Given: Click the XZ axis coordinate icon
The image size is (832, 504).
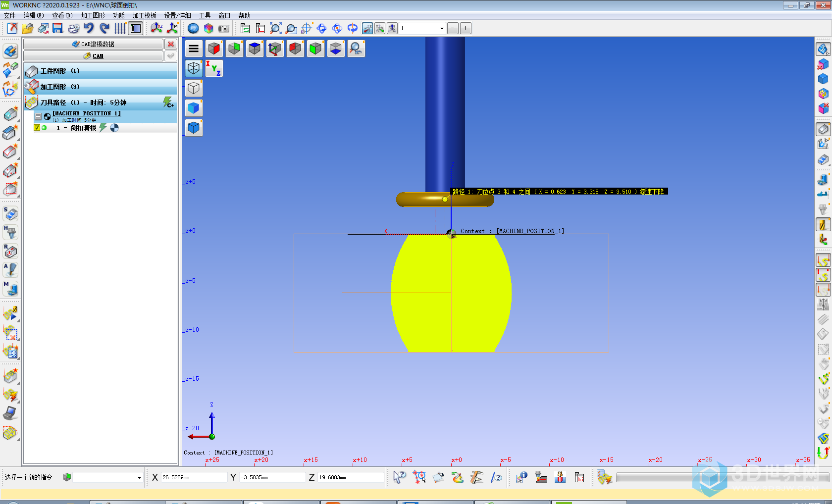Looking at the screenshot, I should pyautogui.click(x=156, y=28).
